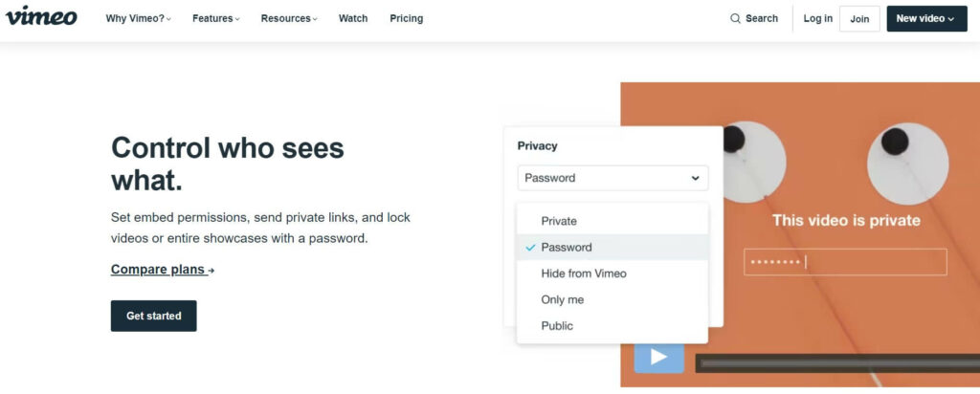Select Private in the privacy list

point(559,221)
